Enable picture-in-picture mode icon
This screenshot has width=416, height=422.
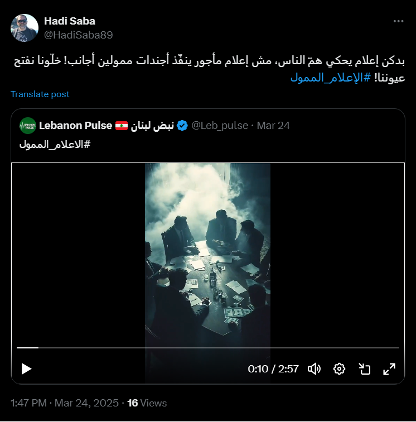pos(364,369)
